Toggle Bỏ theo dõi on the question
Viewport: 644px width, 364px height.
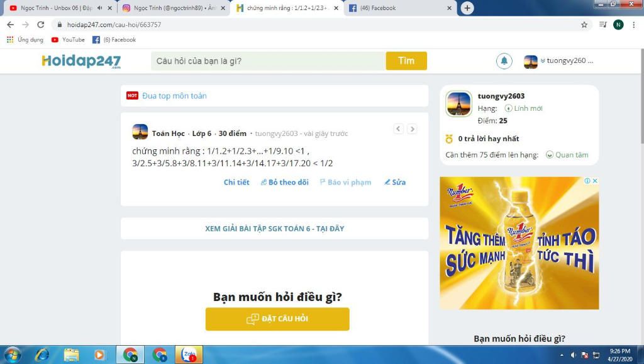point(285,182)
